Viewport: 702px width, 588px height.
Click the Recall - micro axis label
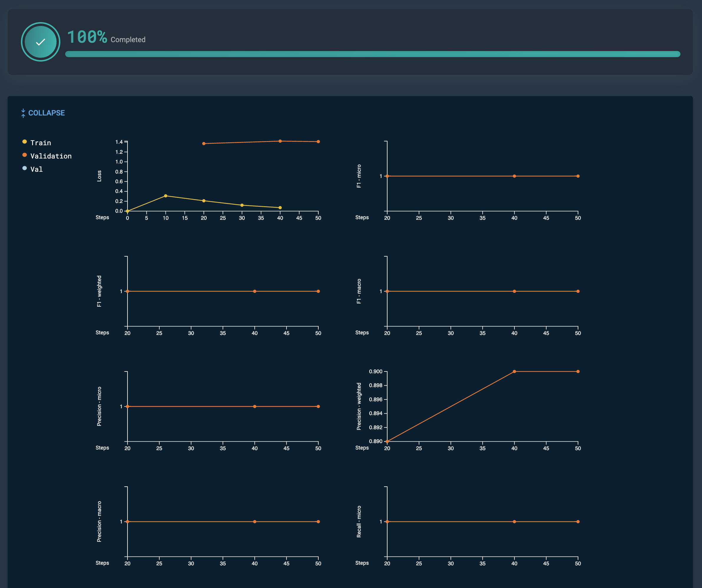(359, 522)
